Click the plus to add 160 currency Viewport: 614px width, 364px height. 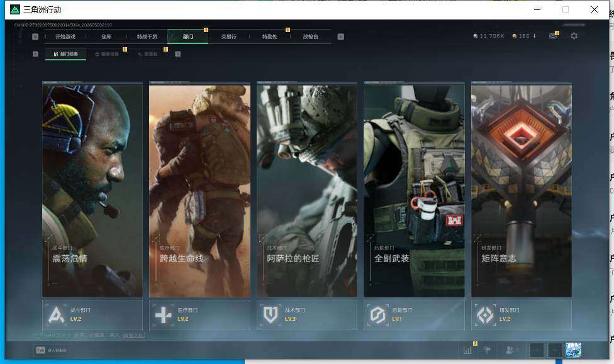tap(535, 36)
